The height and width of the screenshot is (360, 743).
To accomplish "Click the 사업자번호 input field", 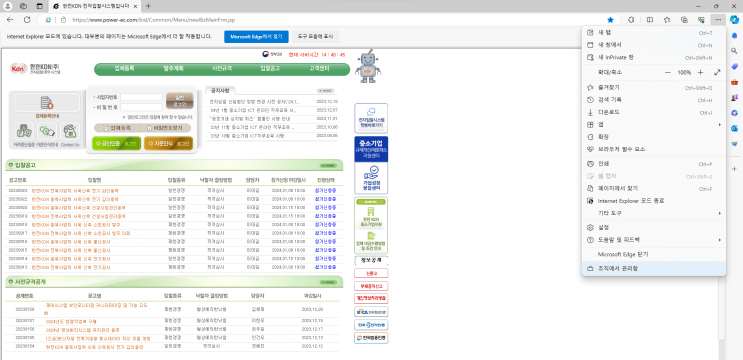I will pos(141,97).
